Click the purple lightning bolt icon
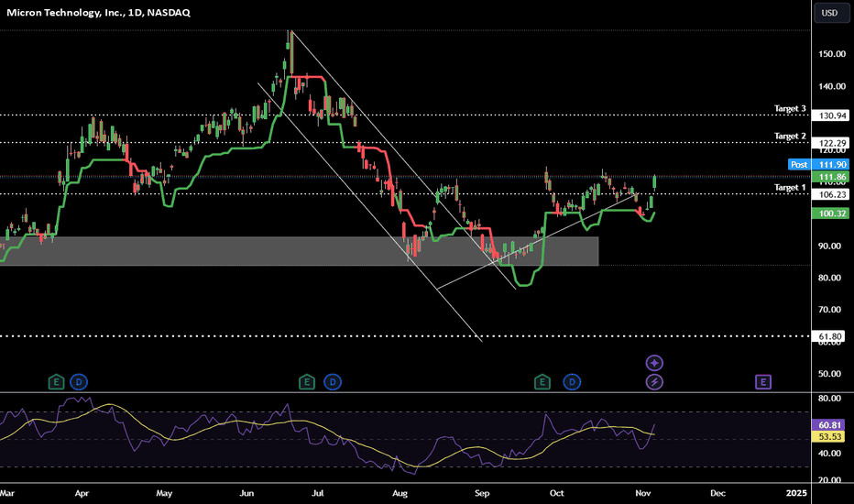Viewport: 854px width, 504px height. [x=654, y=382]
